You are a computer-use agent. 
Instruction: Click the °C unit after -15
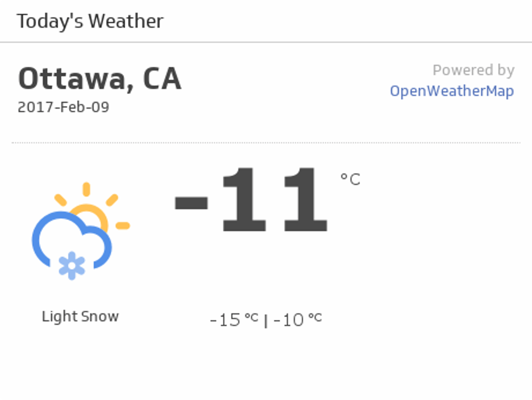(251, 317)
